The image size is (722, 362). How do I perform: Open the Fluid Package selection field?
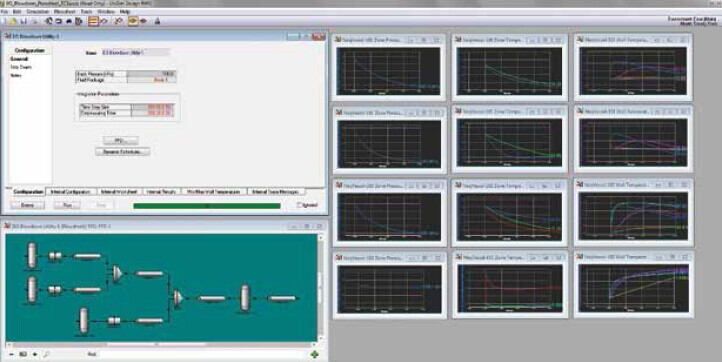click(151, 80)
